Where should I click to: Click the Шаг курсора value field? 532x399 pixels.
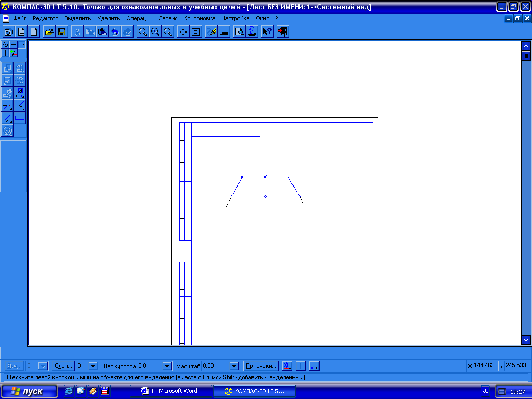[150, 366]
